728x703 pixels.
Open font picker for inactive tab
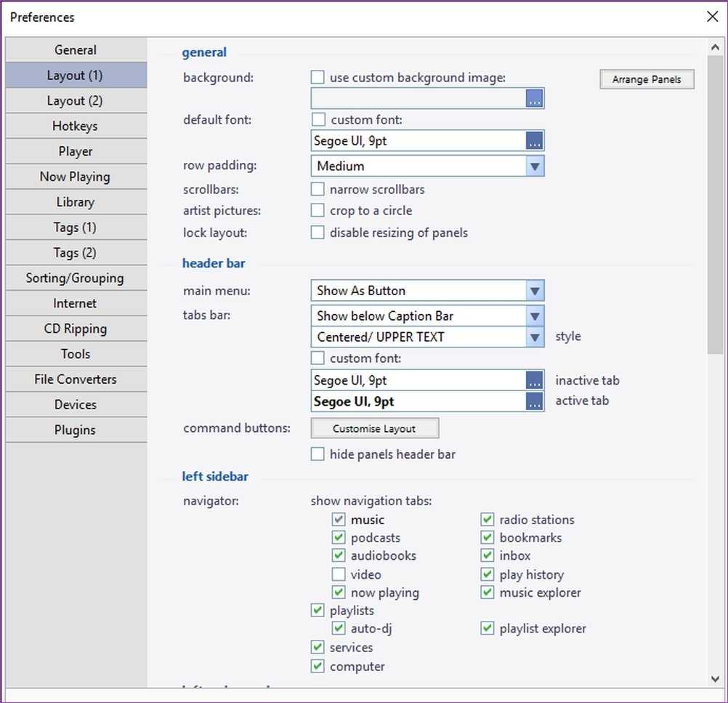535,380
